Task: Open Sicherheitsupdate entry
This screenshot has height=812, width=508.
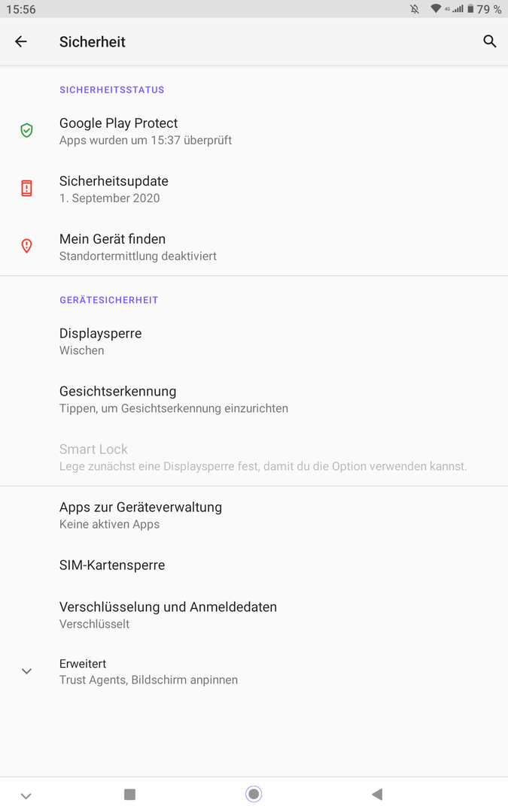Action: pyautogui.click(x=114, y=189)
